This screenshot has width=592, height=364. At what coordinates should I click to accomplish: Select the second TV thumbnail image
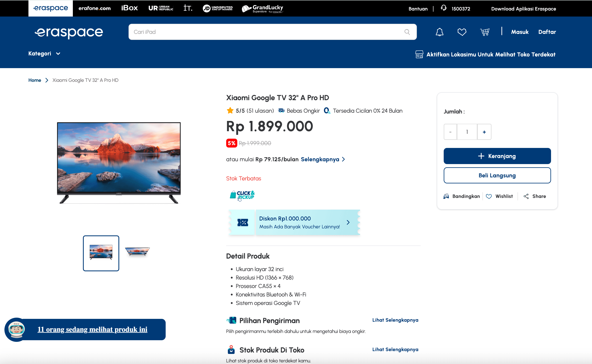point(137,251)
